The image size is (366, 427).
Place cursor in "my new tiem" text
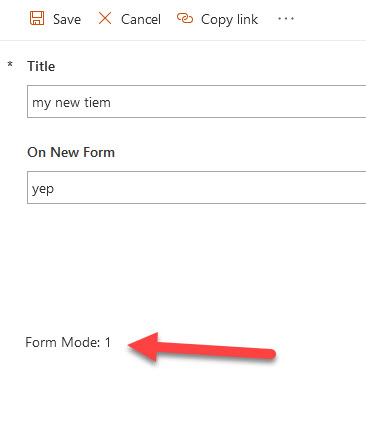click(71, 102)
